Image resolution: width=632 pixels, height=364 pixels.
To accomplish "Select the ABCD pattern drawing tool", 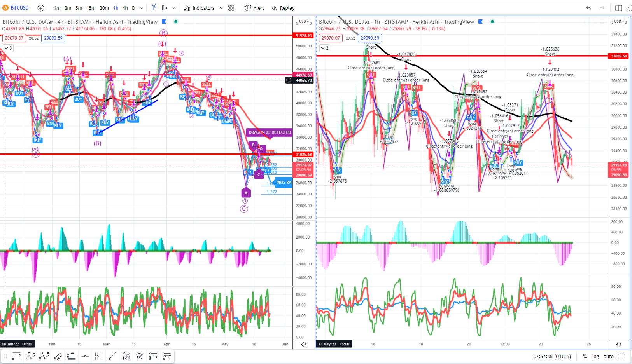I will [x=30, y=356].
